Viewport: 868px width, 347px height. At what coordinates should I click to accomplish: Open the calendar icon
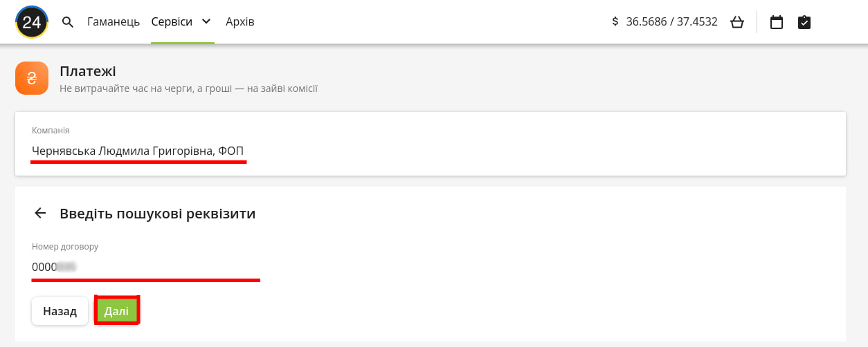[x=777, y=22]
